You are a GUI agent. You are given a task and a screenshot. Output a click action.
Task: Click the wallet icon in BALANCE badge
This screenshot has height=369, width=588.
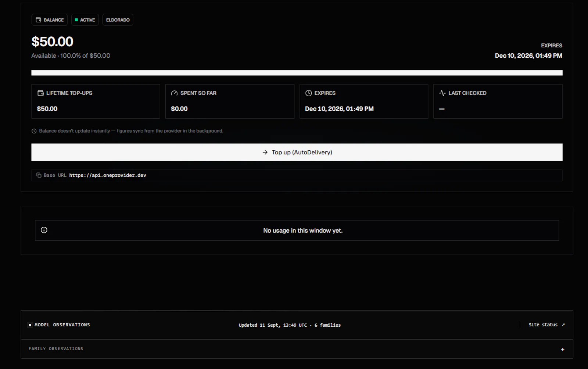coord(38,20)
